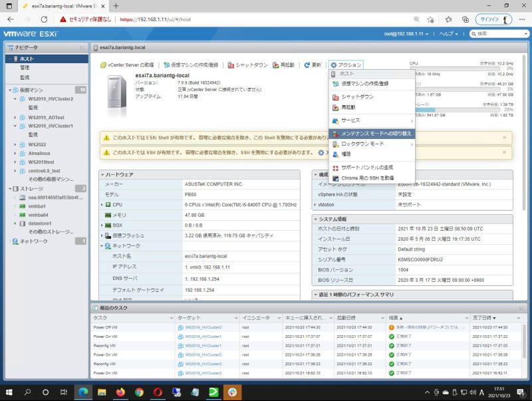Dismiss the ESXi Shell warning banner
This screenshot has height=401, width=532.
coord(505,138)
